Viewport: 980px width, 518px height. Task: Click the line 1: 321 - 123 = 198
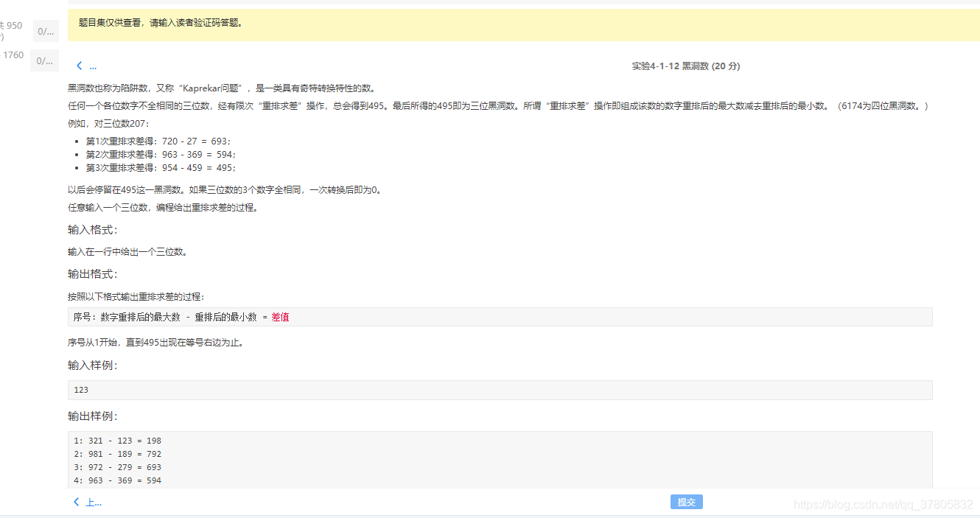click(x=118, y=440)
